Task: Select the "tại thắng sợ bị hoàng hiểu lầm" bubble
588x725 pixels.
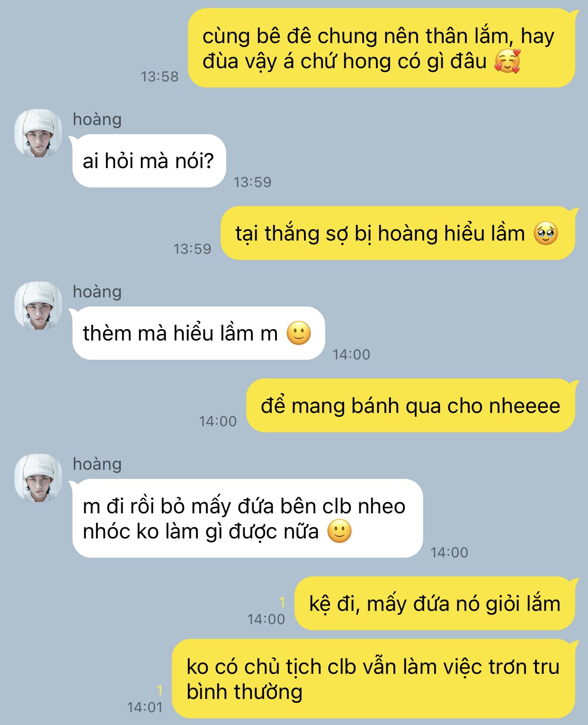Action: 398,233
